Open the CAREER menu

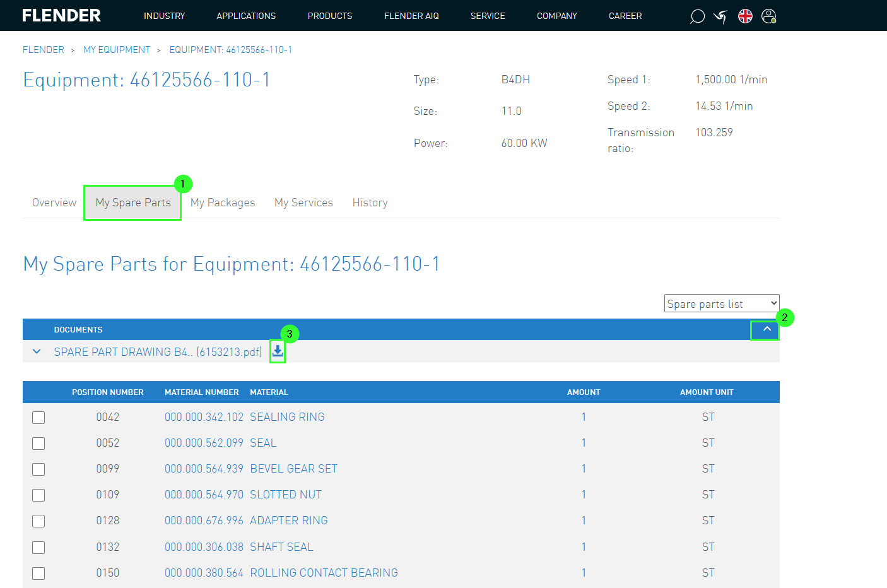625,16
